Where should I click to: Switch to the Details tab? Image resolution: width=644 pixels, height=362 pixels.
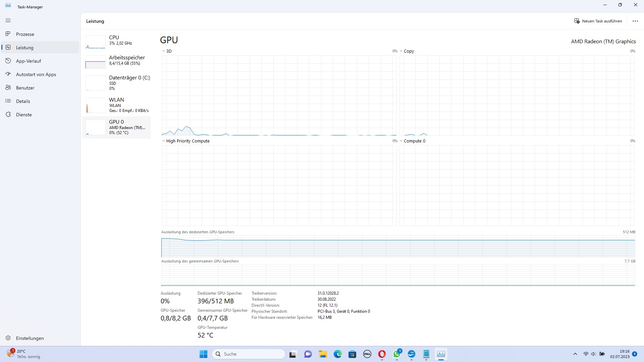click(23, 101)
